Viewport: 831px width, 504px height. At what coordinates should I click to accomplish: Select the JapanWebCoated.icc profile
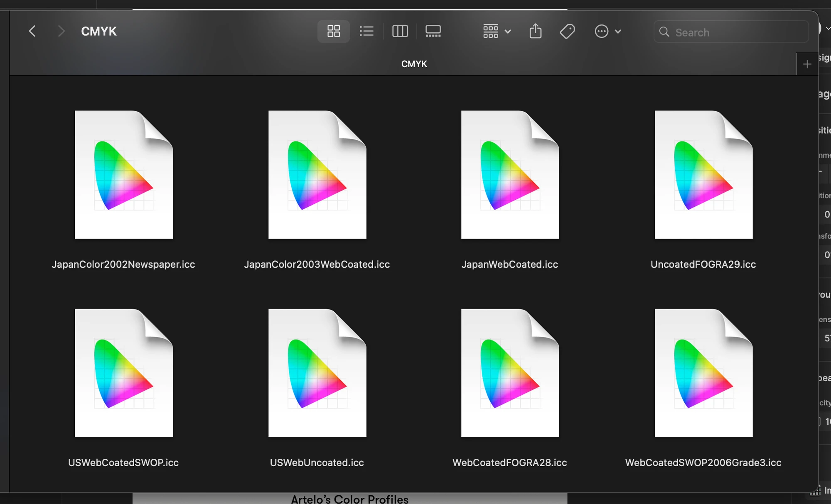pyautogui.click(x=510, y=175)
